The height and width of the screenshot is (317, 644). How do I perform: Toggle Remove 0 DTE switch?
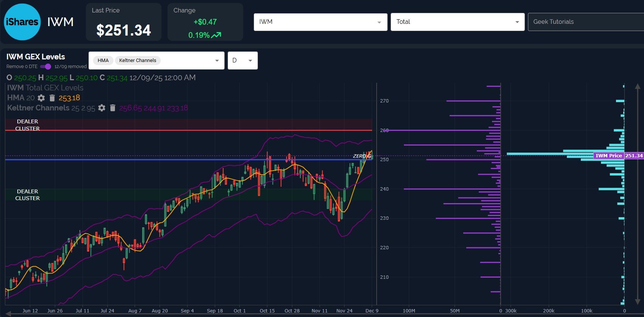click(45, 67)
